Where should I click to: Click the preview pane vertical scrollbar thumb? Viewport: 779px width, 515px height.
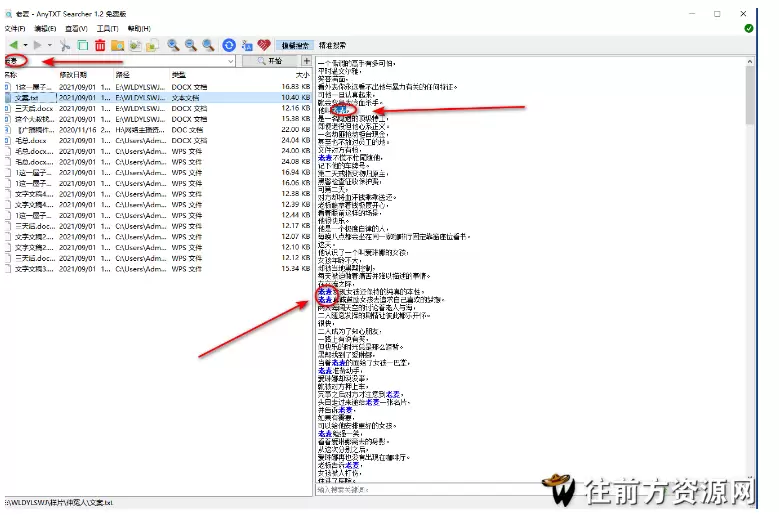click(x=750, y=95)
